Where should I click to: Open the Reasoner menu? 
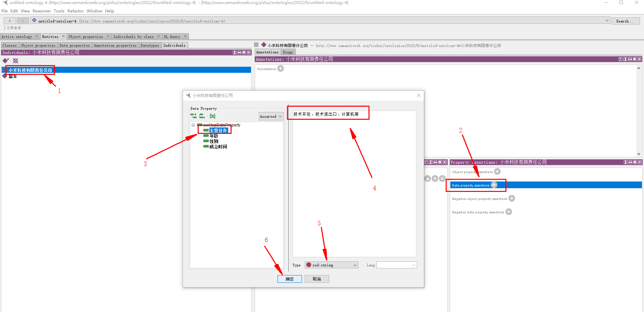[42, 11]
